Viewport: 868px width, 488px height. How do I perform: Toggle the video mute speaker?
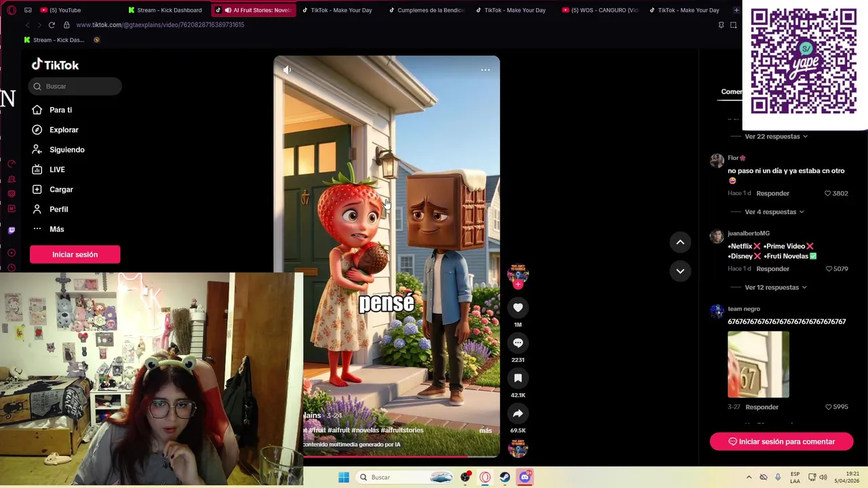pyautogui.click(x=287, y=70)
